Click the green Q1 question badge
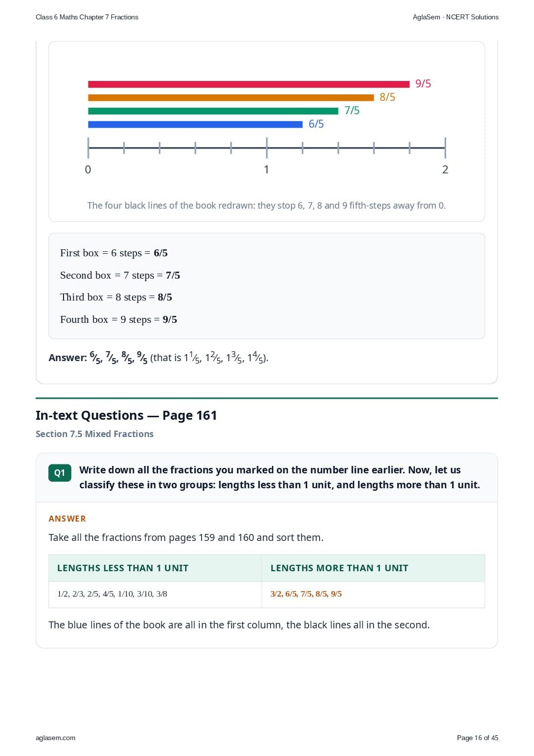 click(60, 473)
